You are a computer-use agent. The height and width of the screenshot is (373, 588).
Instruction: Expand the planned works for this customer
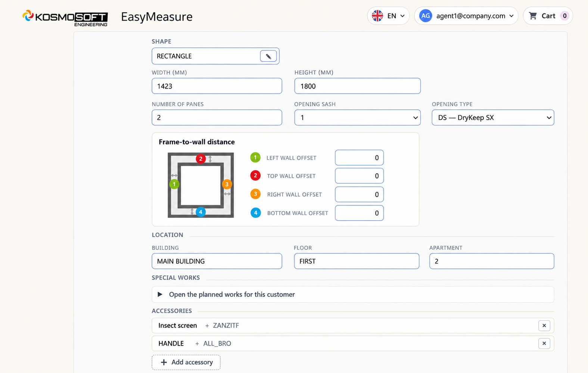coord(353,295)
